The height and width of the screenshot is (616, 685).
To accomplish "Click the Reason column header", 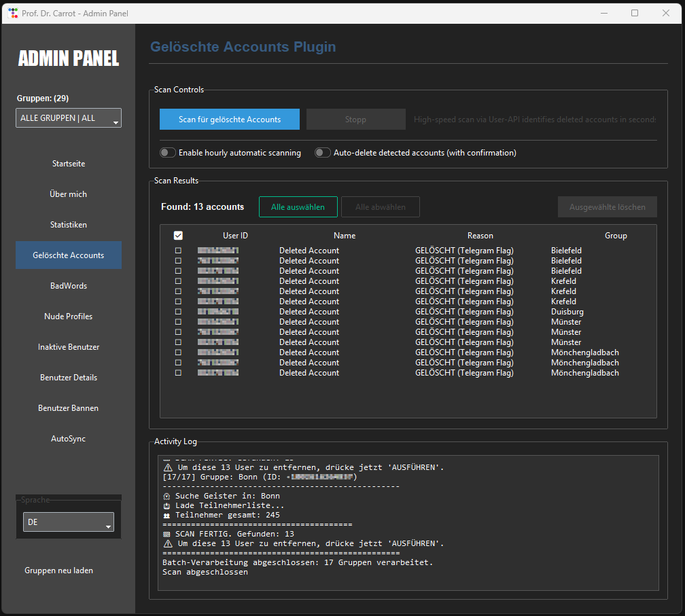I will [480, 236].
